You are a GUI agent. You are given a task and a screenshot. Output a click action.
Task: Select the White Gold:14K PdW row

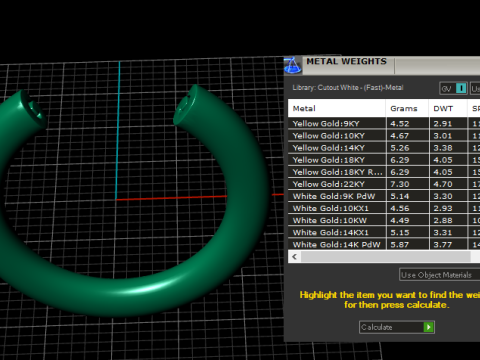tap(384, 244)
